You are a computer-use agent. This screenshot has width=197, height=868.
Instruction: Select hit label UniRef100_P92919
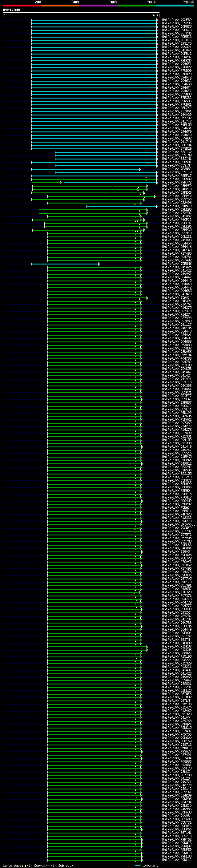(177, 233)
